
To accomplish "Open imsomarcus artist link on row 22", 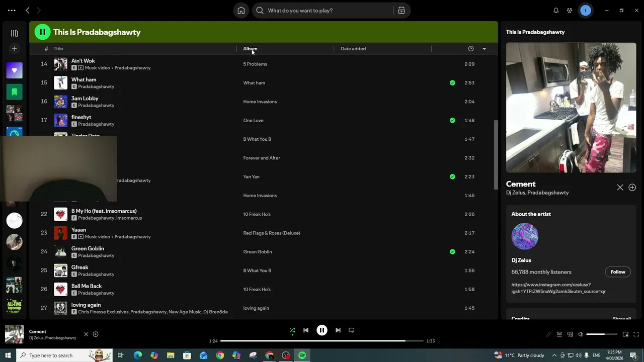I will [129, 218].
